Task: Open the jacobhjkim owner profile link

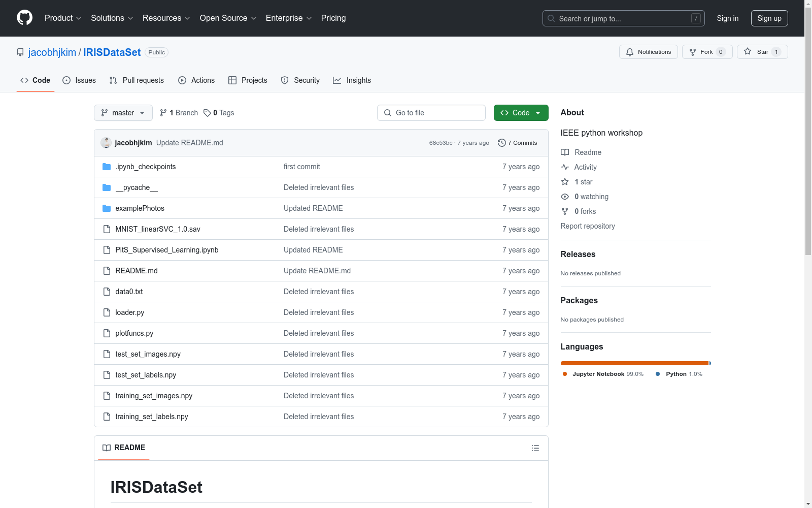Action: point(52,52)
